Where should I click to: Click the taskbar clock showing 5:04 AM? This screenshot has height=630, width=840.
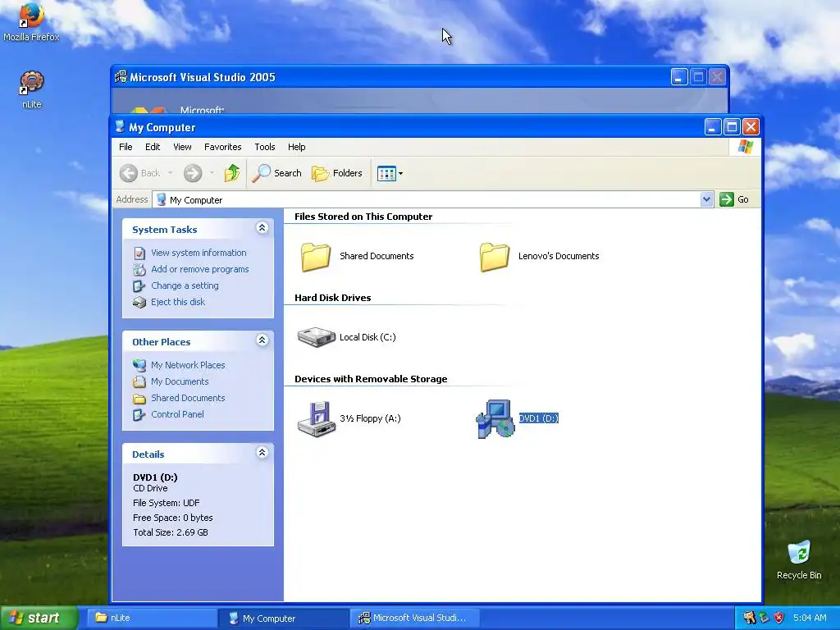(810, 618)
